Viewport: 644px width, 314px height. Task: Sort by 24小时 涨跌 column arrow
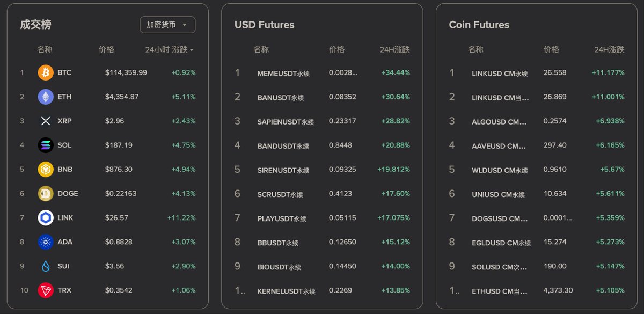[192, 50]
